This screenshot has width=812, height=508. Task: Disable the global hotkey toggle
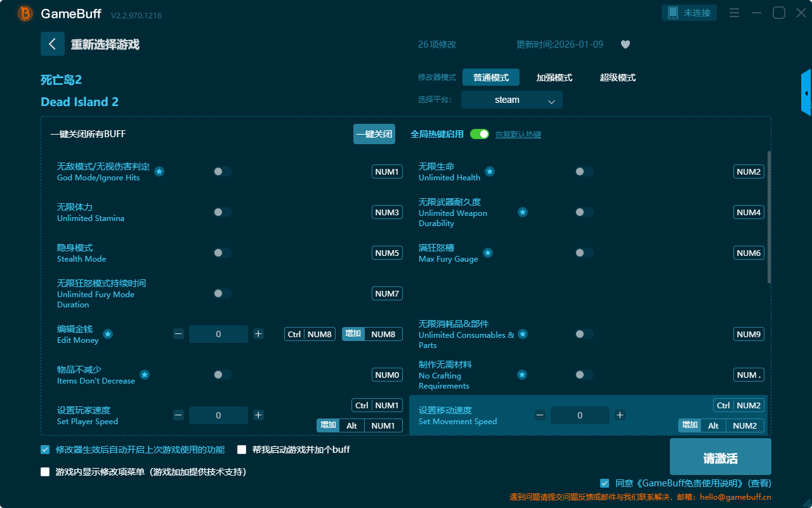tap(480, 134)
